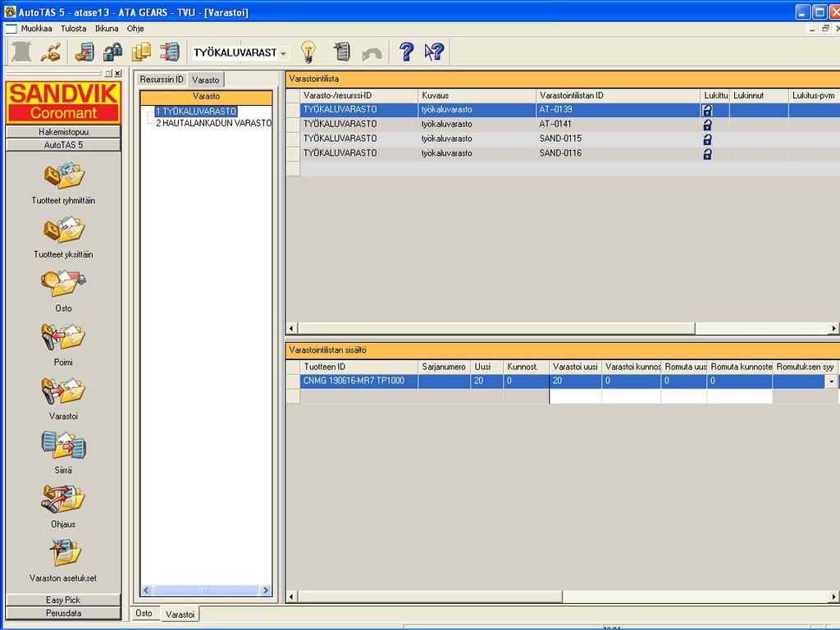Viewport: 840px width, 630px height.
Task: Click the orange footprints toolbar icon
Action: pos(51,52)
